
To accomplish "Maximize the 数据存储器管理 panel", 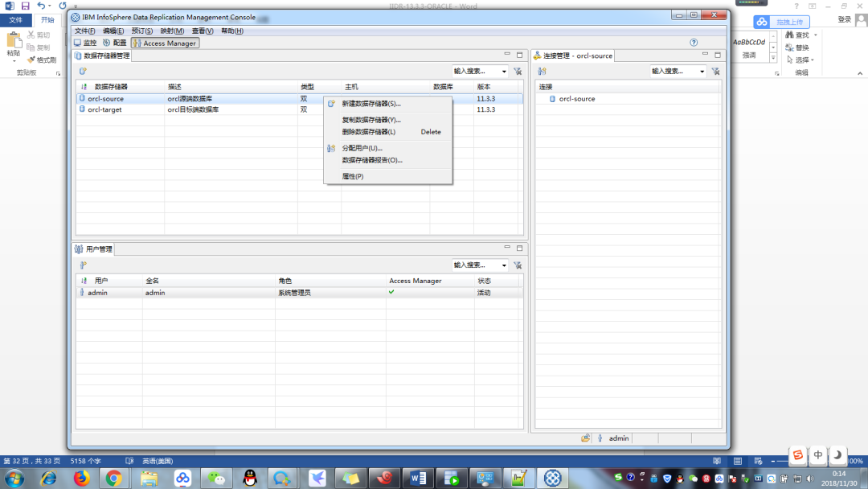I will [519, 55].
